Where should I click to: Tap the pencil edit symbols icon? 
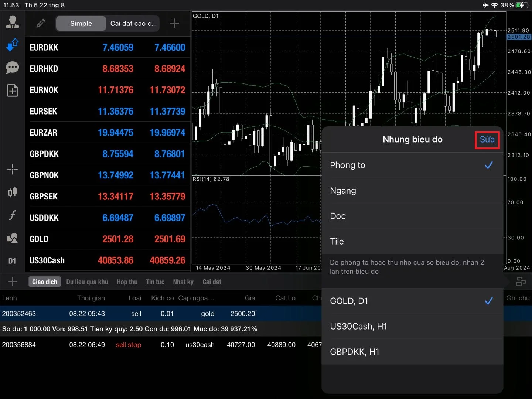pos(41,23)
